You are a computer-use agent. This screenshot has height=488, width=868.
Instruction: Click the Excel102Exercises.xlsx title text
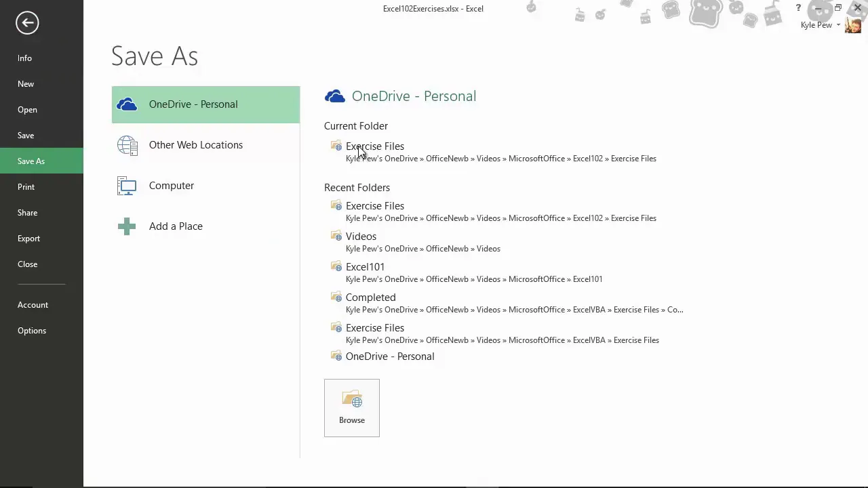[433, 9]
